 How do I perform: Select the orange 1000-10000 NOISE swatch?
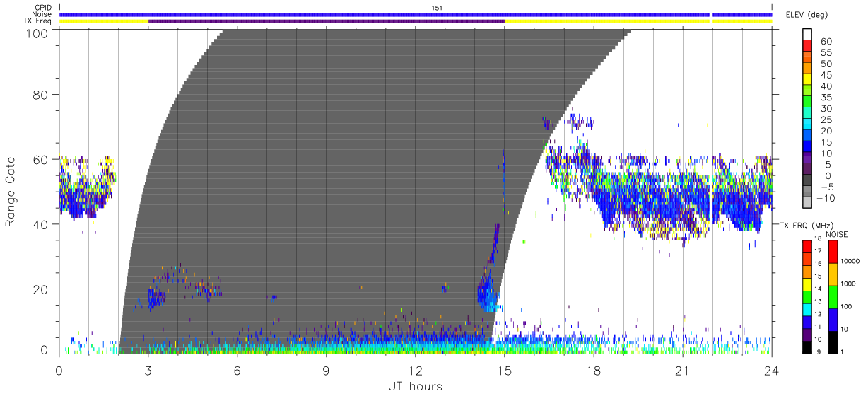coord(833,274)
